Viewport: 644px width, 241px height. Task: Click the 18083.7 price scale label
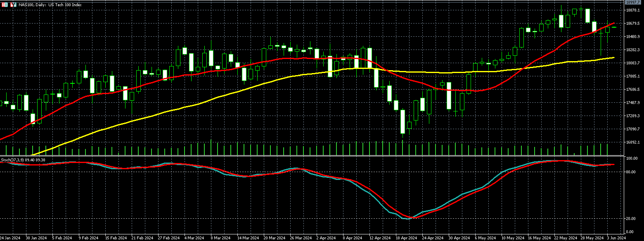633,63
